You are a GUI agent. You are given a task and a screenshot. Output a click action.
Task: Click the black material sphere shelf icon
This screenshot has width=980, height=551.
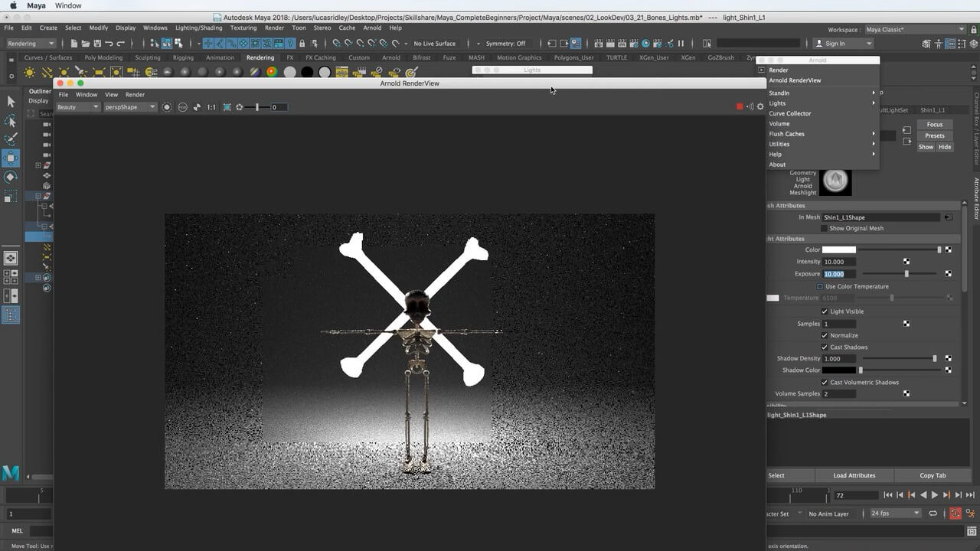(307, 73)
